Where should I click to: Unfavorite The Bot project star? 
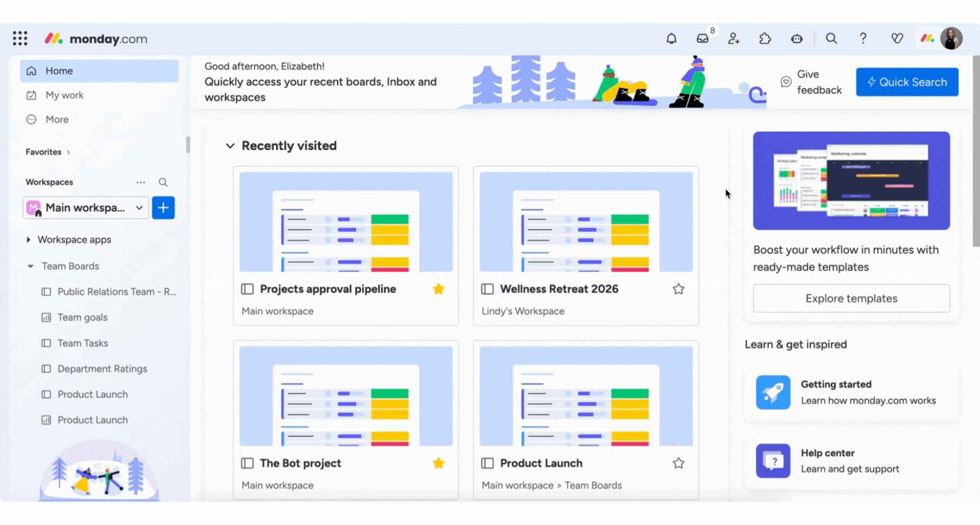(x=439, y=463)
